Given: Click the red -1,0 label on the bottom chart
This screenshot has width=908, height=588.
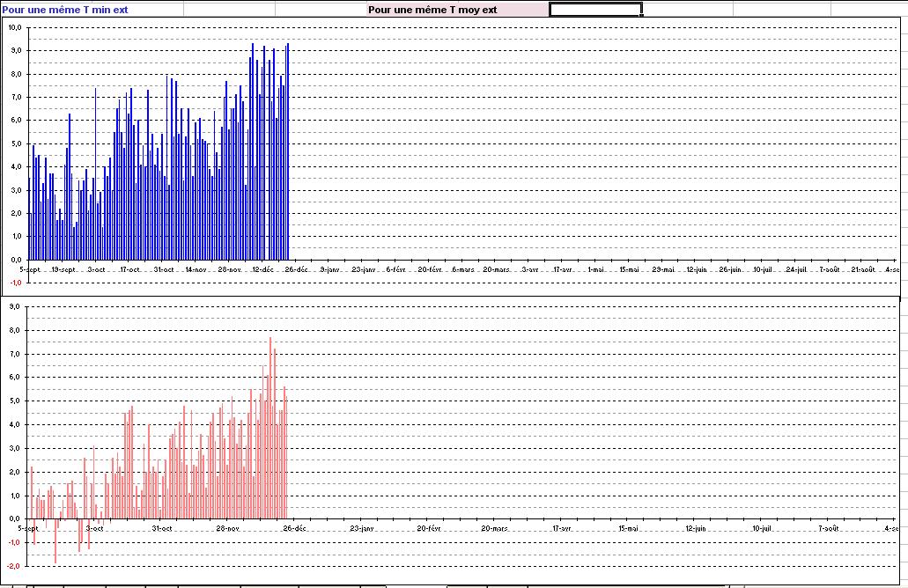Looking at the screenshot, I should click(13, 543).
